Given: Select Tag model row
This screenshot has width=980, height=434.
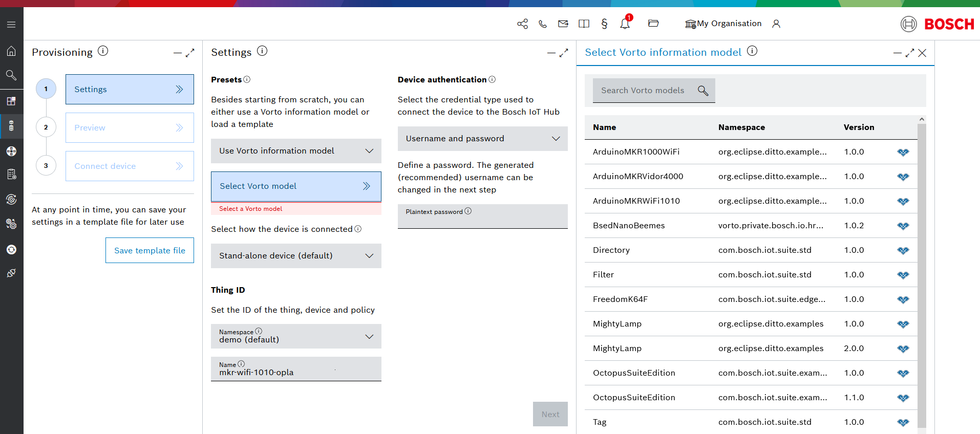Looking at the screenshot, I should pos(751,422).
